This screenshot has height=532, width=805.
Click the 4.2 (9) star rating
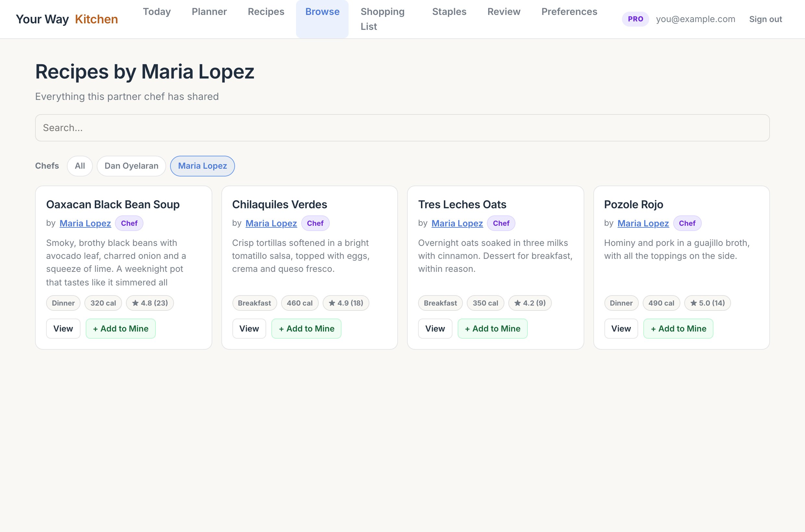click(530, 303)
